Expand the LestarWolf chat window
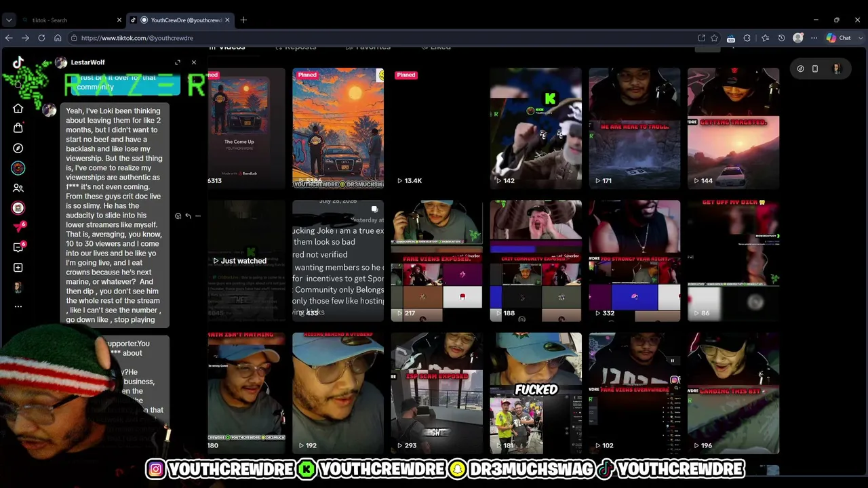Image resolution: width=868 pixels, height=488 pixels. [178, 62]
